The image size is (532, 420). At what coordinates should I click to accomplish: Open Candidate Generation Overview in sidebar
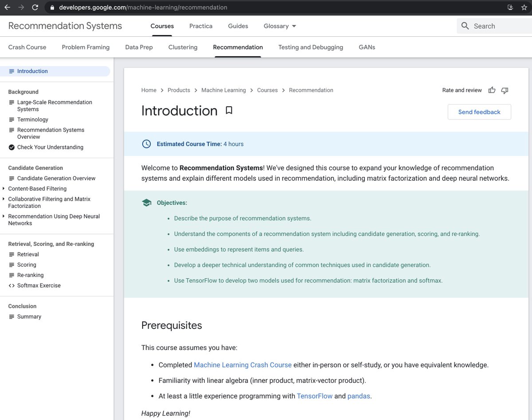pos(56,179)
